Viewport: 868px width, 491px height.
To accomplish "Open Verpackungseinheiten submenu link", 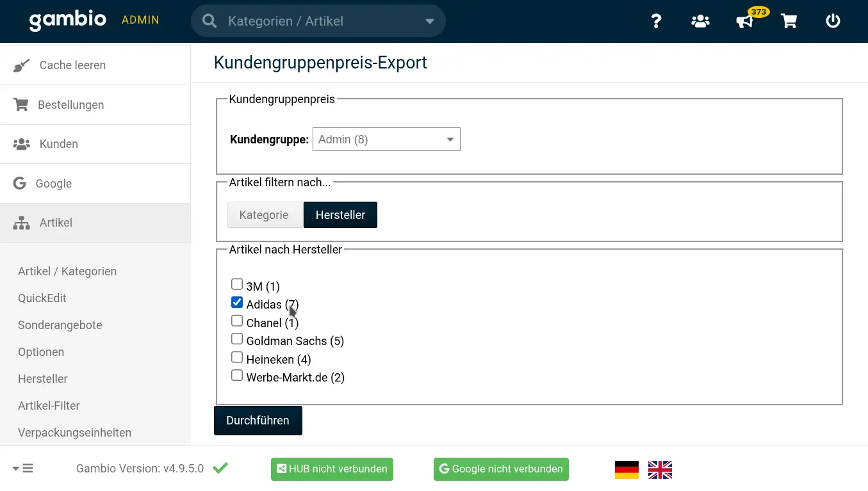I will pyautogui.click(x=75, y=433).
